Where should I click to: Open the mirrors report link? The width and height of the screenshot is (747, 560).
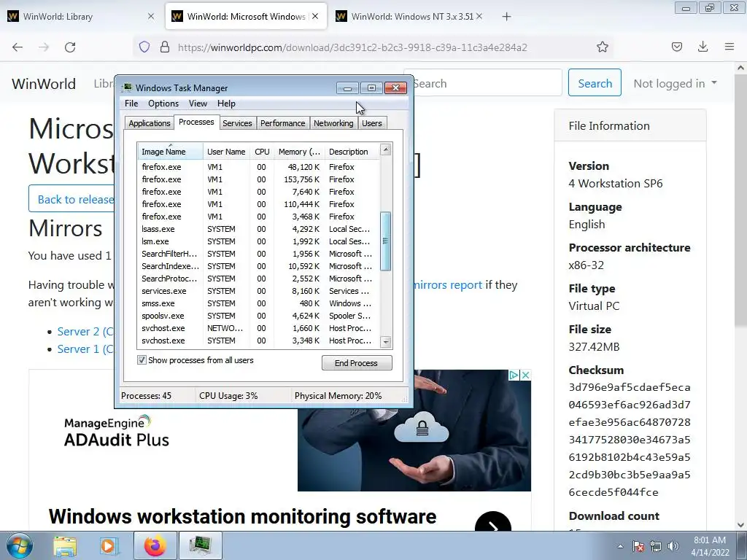click(447, 285)
